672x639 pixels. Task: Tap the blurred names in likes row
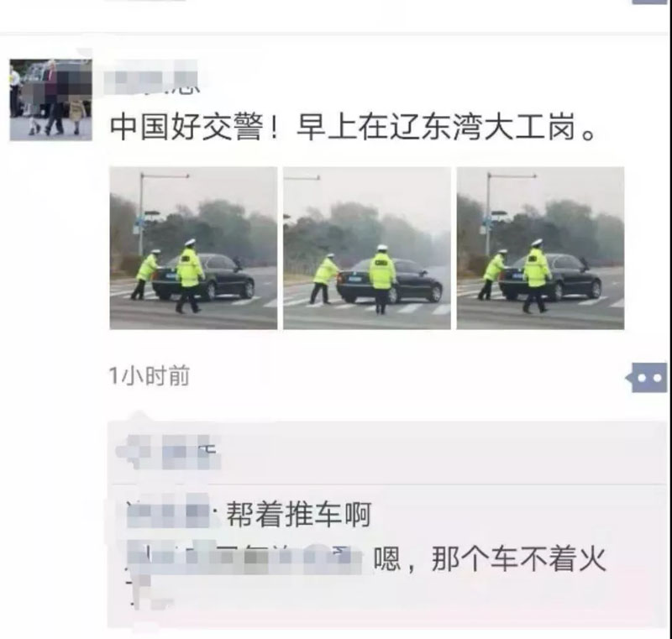(170, 453)
